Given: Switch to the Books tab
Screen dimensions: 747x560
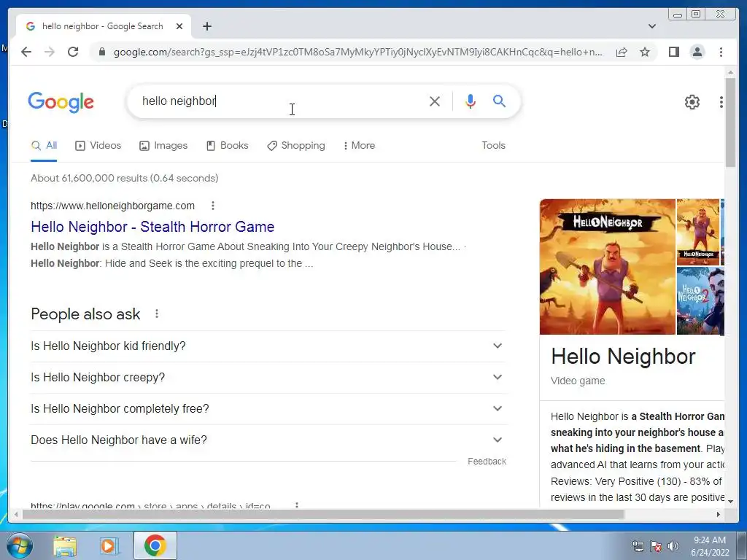Looking at the screenshot, I should [x=228, y=146].
